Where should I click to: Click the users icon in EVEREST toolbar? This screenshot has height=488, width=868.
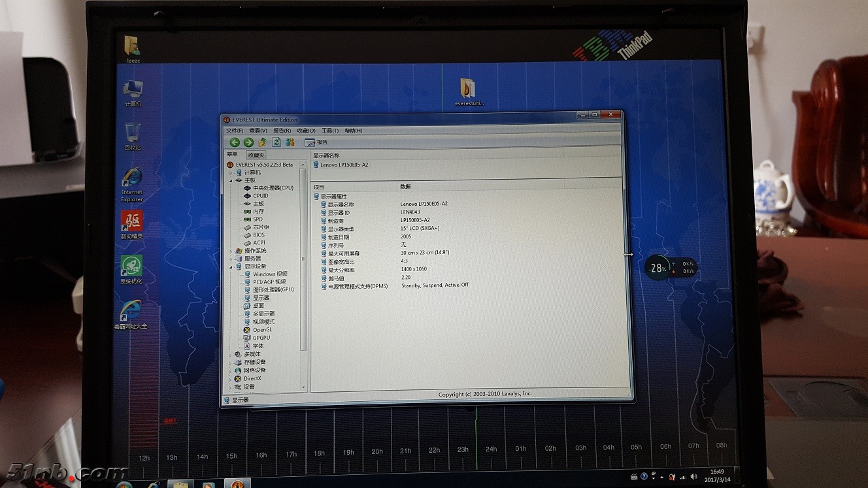[290, 142]
